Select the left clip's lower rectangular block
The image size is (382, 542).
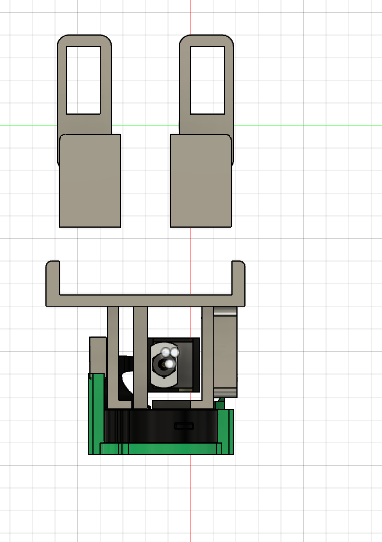[90, 181]
